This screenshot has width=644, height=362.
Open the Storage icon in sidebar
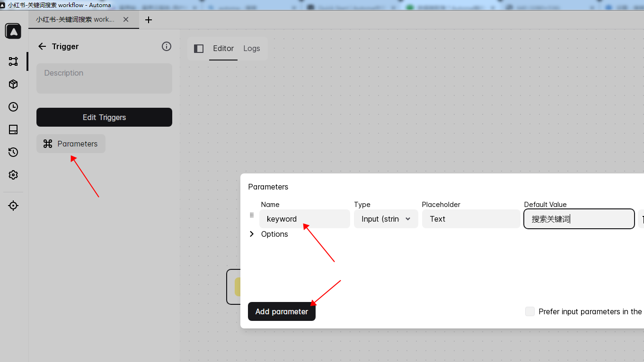point(13,129)
